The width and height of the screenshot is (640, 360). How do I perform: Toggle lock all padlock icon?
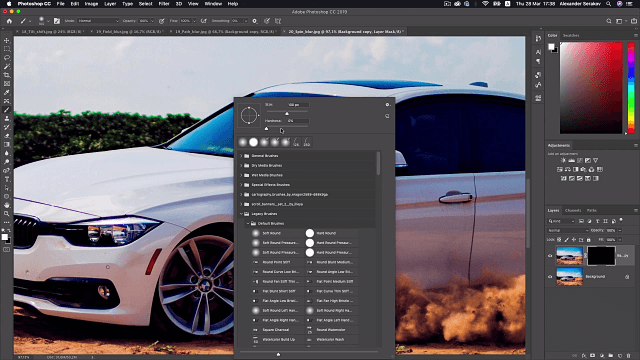[589, 240]
